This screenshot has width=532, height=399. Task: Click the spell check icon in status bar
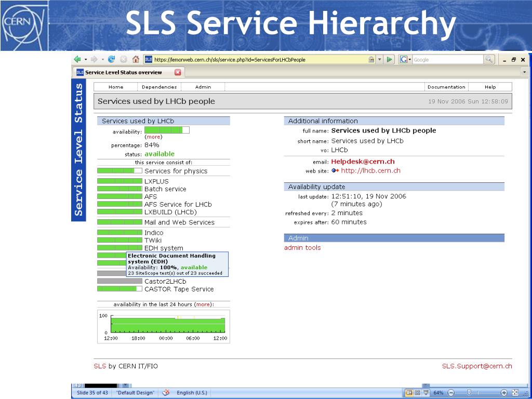pyautogui.click(x=166, y=393)
